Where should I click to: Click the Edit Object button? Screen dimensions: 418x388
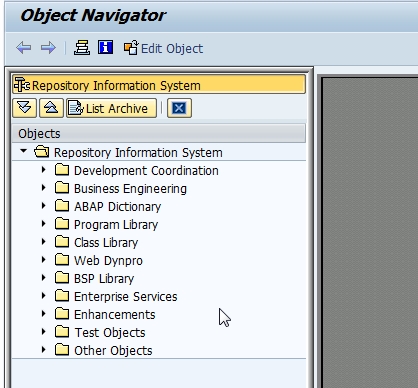click(163, 48)
